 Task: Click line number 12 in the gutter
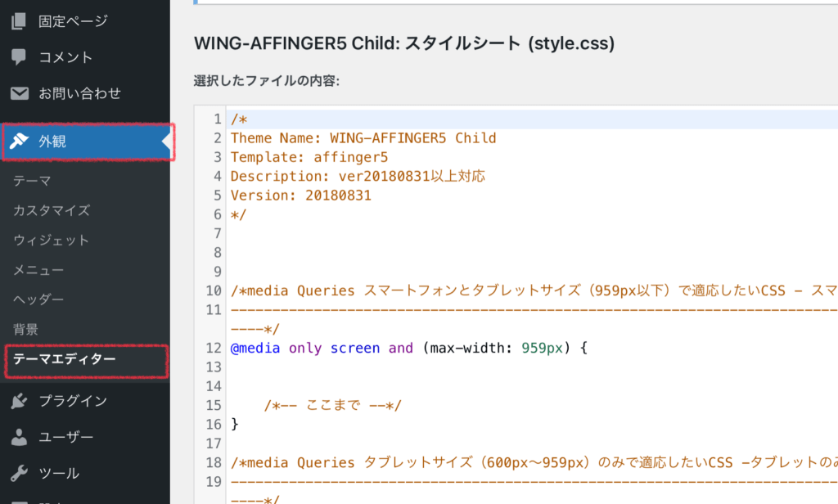point(214,348)
